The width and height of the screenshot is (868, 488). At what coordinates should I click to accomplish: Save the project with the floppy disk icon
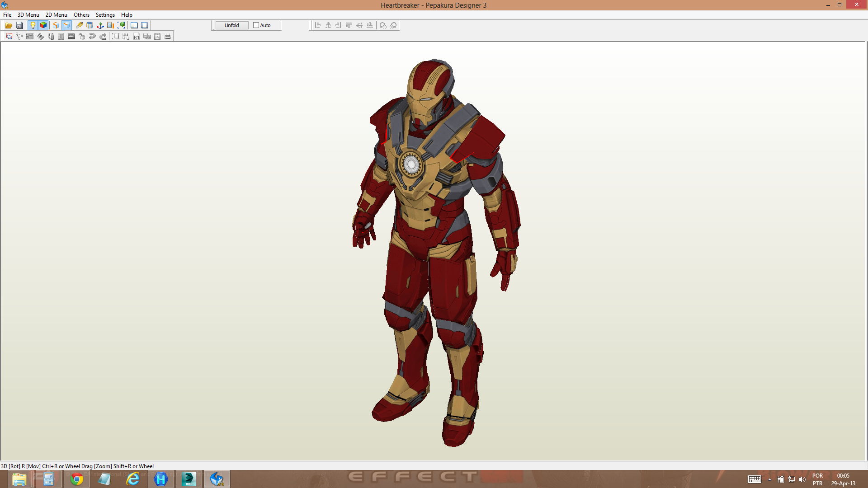point(19,25)
